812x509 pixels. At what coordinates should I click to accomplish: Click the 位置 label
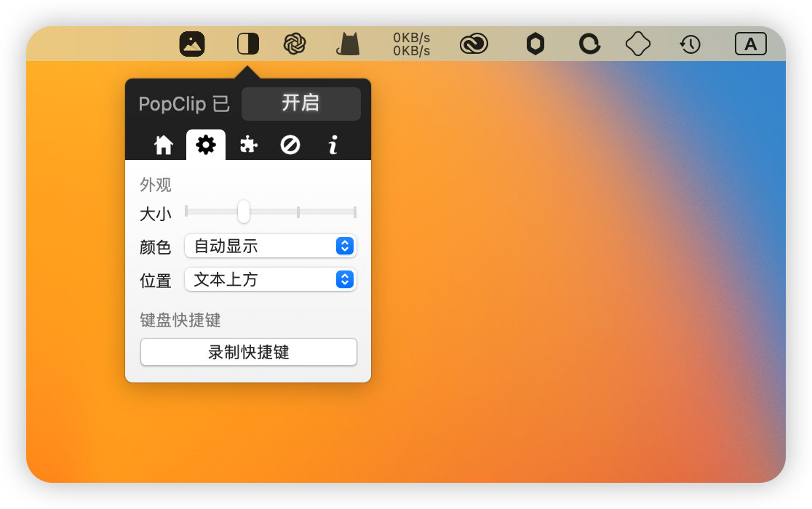pos(156,281)
